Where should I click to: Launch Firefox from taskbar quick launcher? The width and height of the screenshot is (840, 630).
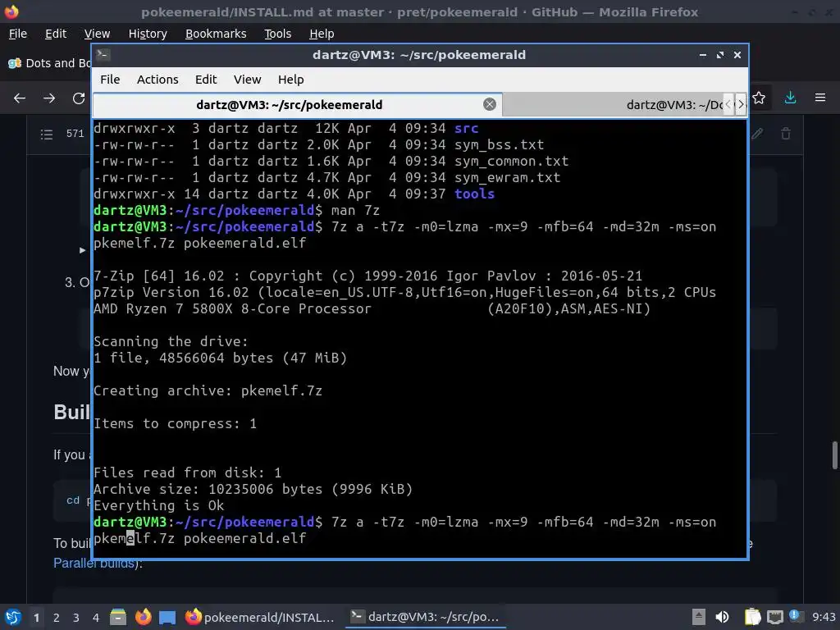pyautogui.click(x=143, y=617)
